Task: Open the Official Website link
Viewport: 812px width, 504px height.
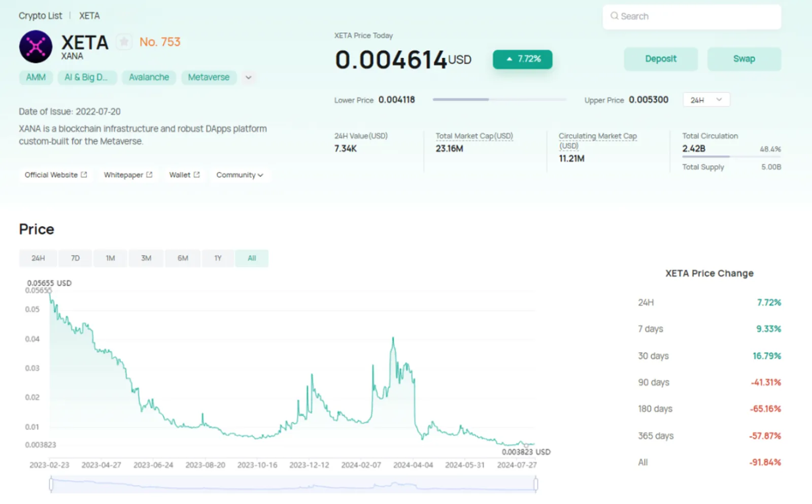Action: tap(56, 175)
